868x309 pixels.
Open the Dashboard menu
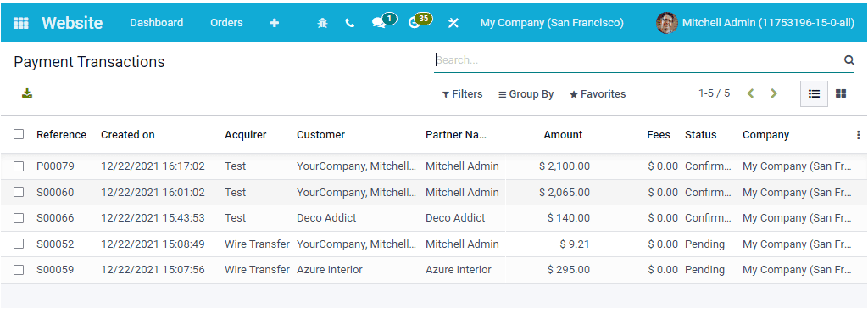pos(157,23)
